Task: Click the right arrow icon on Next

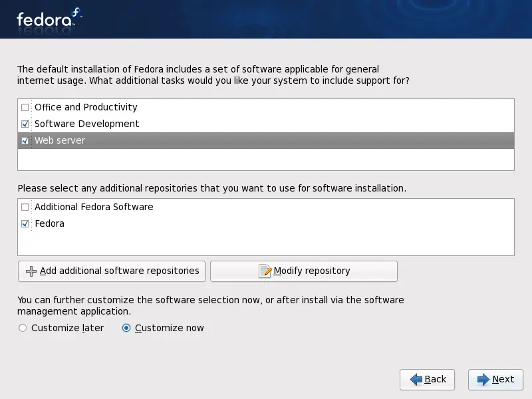Action: coord(483,380)
